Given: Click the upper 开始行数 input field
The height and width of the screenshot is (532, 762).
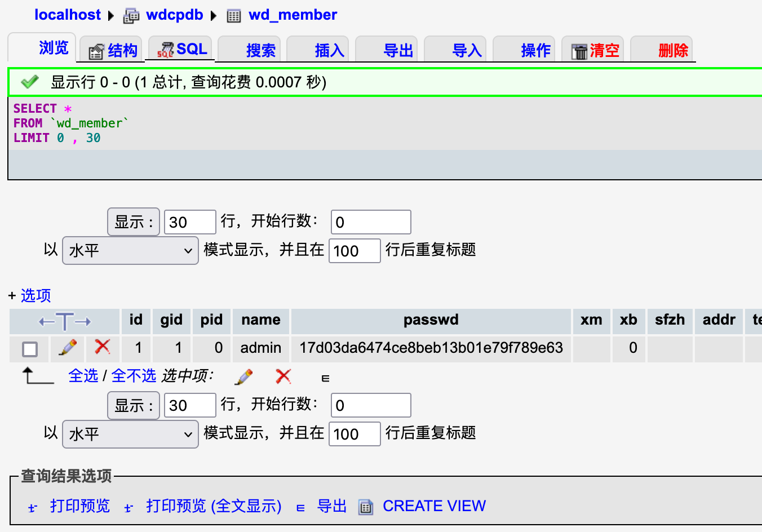Looking at the screenshot, I should [x=370, y=222].
